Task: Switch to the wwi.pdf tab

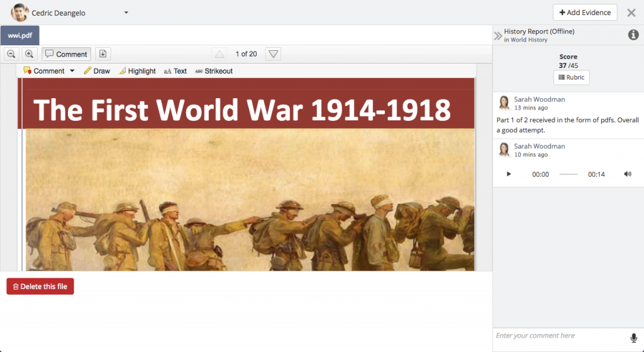Action: tap(19, 35)
